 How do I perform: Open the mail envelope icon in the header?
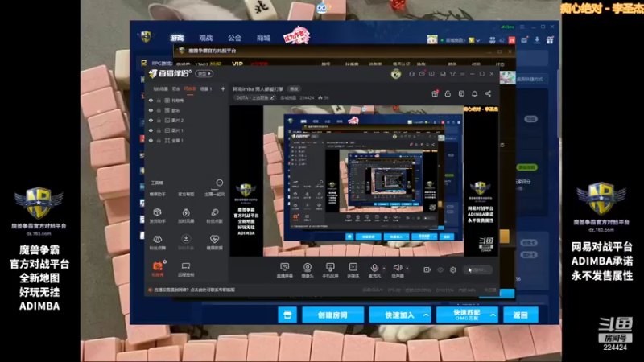click(x=524, y=39)
